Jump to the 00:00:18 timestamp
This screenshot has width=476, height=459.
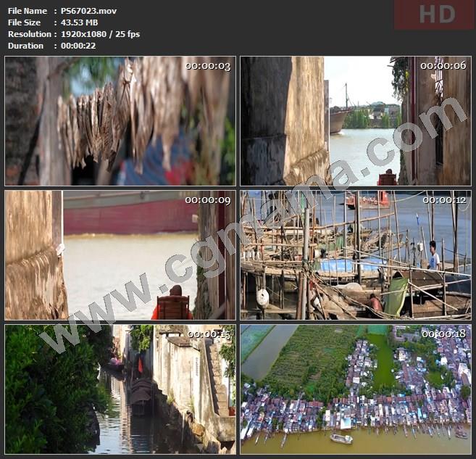point(443,334)
